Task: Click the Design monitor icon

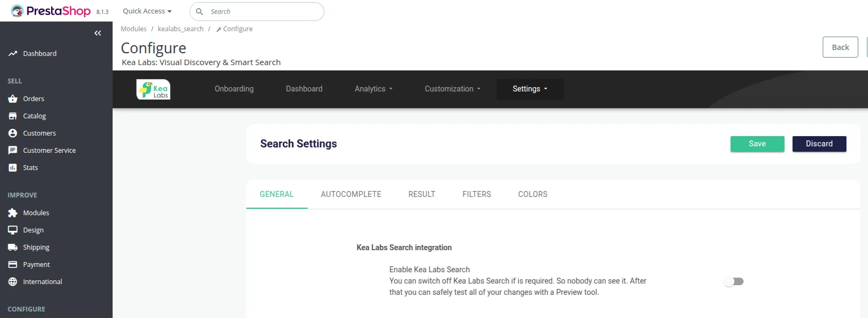Action: click(x=13, y=230)
